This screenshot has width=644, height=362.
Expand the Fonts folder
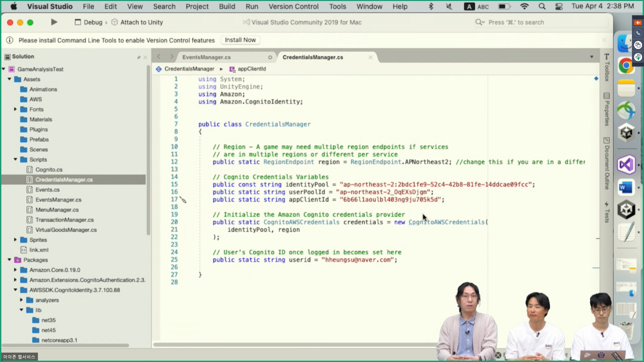click(x=15, y=109)
